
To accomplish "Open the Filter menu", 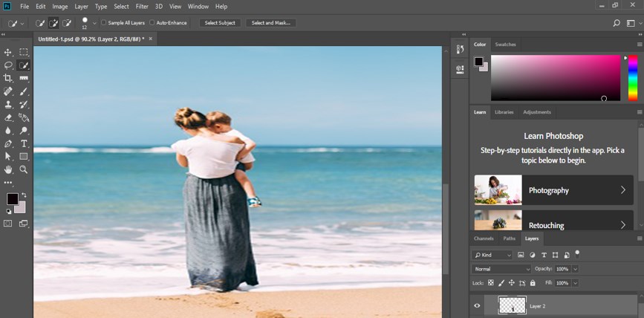I will pyautogui.click(x=142, y=7).
